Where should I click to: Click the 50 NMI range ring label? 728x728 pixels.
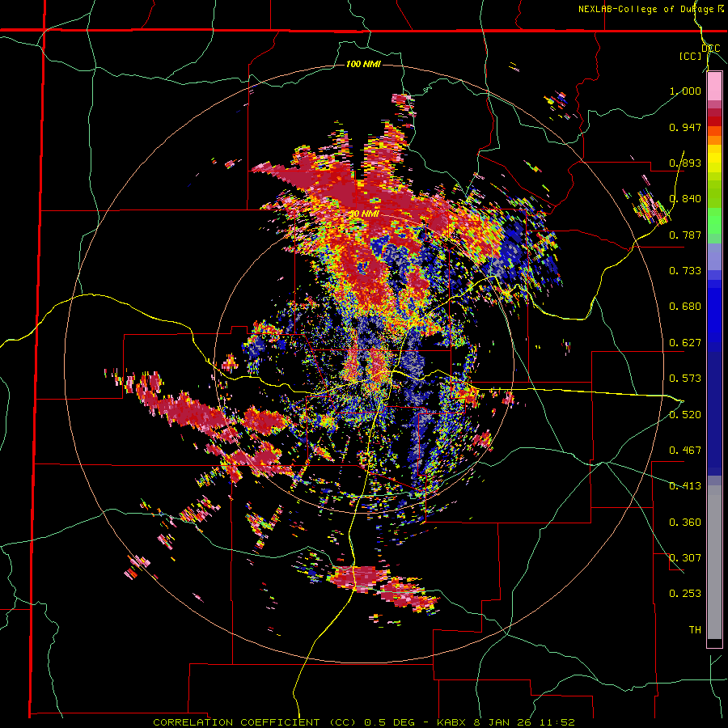(363, 214)
